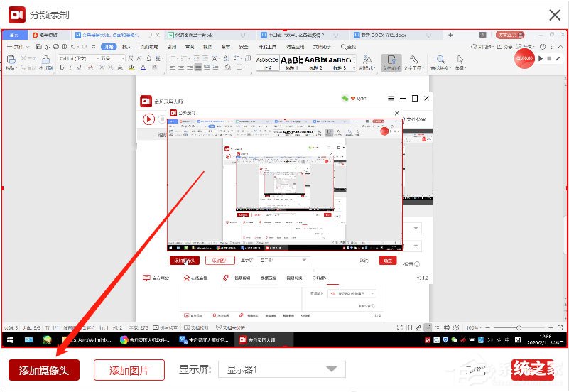The height and width of the screenshot is (392, 569).
Task: Click the red 00:00:00 recording circle
Action: pyautogui.click(x=524, y=58)
